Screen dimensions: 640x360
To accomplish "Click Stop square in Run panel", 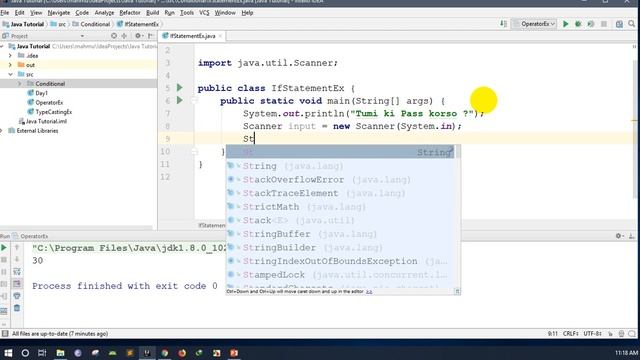I will pyautogui.click(x=4, y=259).
